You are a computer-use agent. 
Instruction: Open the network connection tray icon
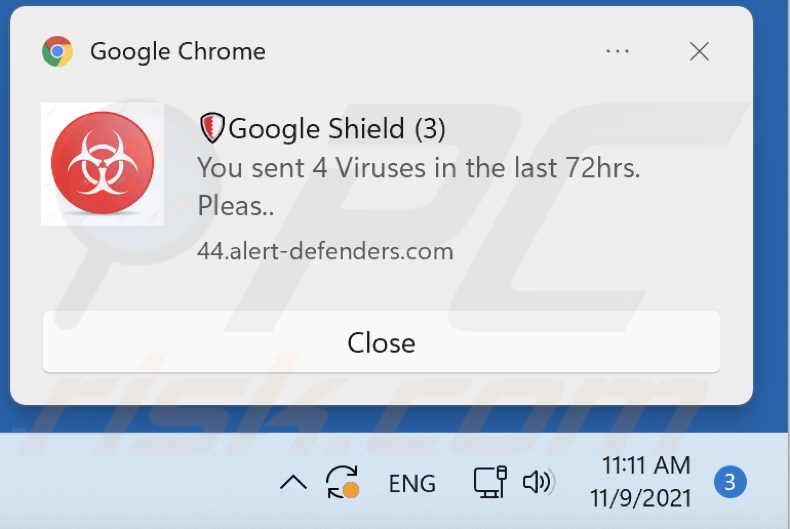[490, 482]
